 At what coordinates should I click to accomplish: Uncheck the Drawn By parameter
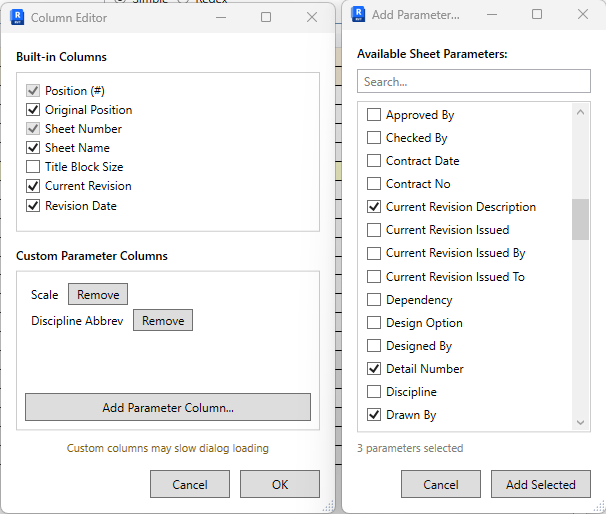(374, 415)
